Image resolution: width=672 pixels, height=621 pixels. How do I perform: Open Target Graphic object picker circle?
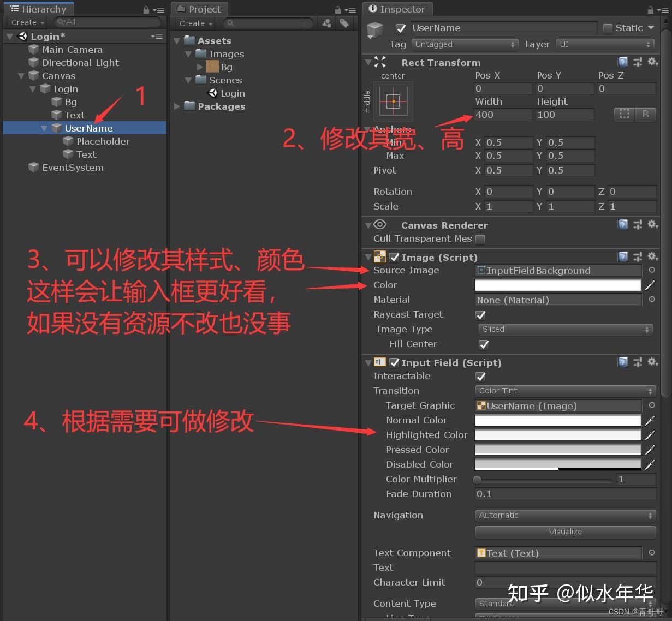click(x=652, y=405)
